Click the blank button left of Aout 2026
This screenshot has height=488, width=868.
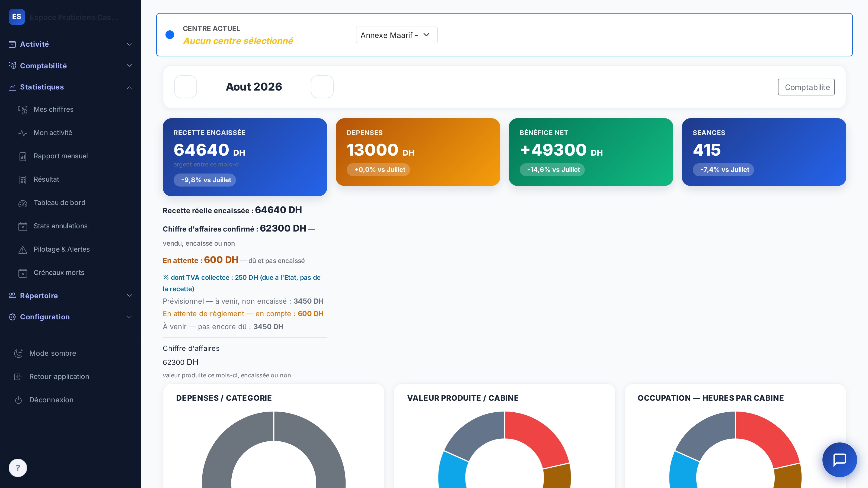(185, 87)
